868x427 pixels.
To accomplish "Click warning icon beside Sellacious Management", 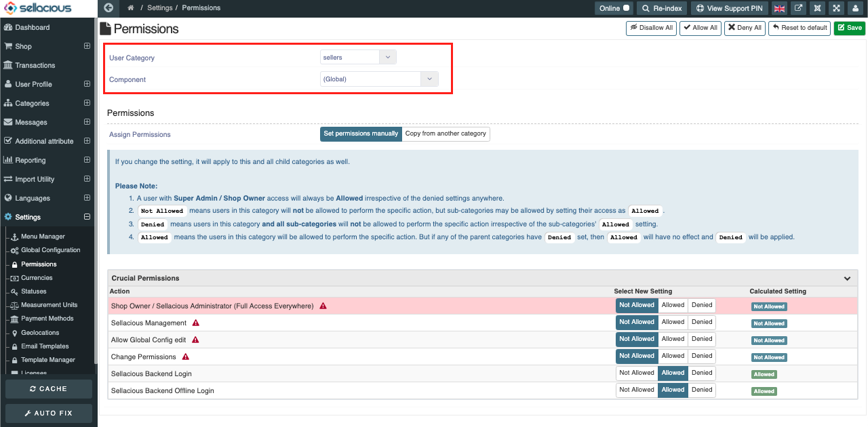I will pos(196,323).
